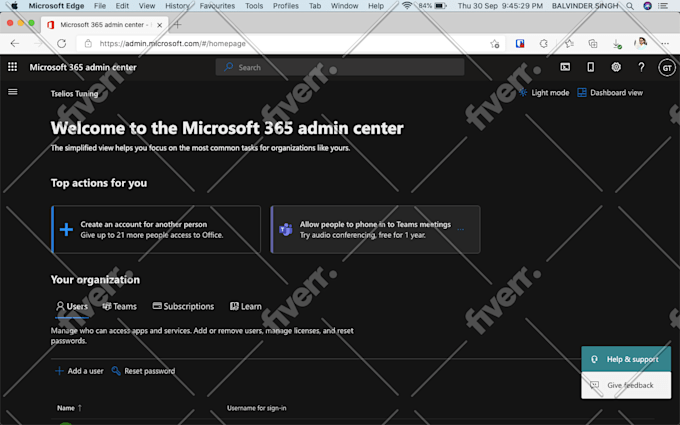
Task: Select the Users tab
Action: [72, 306]
